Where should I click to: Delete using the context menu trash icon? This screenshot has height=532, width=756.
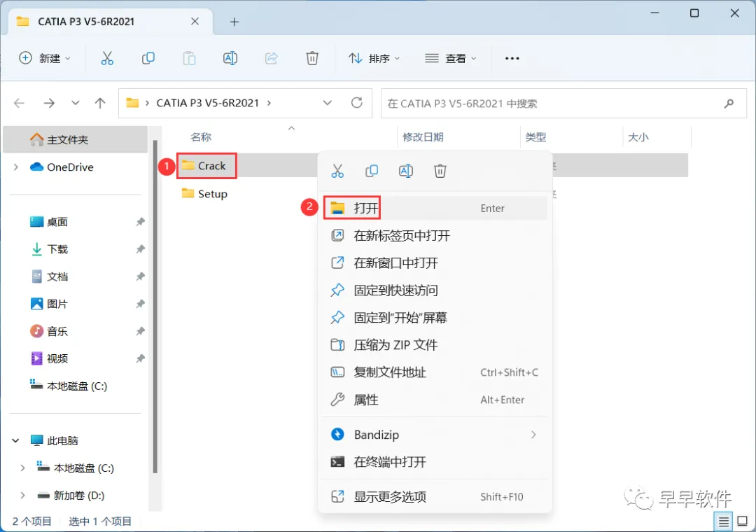(x=440, y=171)
